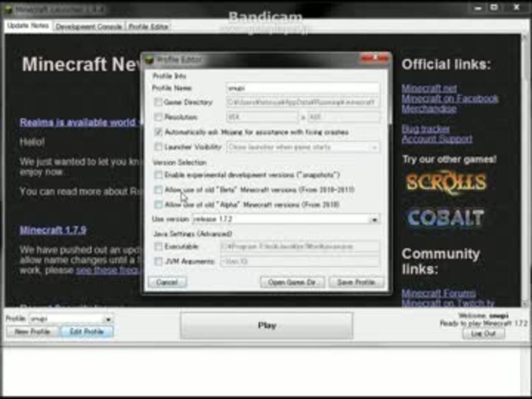Allow use of old Beta Minecraft versions

point(158,190)
